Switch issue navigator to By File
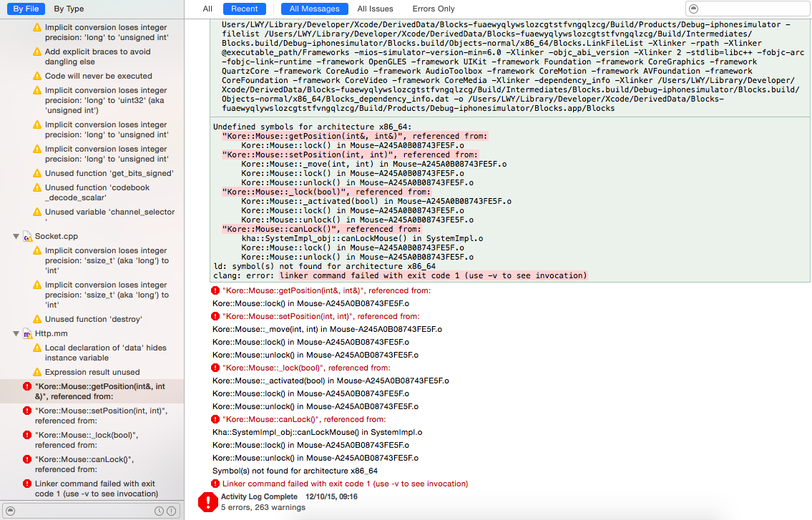 click(x=25, y=9)
